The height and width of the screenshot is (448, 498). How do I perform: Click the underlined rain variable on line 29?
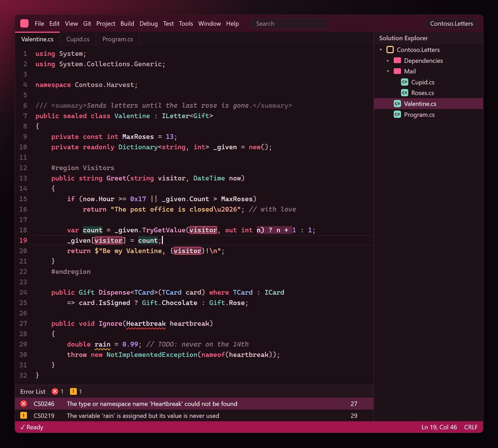click(x=102, y=344)
